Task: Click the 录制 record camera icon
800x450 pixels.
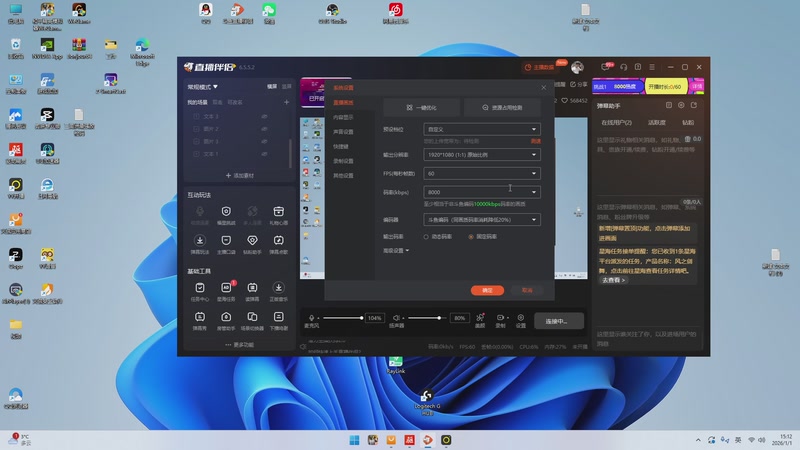Action: [501, 317]
